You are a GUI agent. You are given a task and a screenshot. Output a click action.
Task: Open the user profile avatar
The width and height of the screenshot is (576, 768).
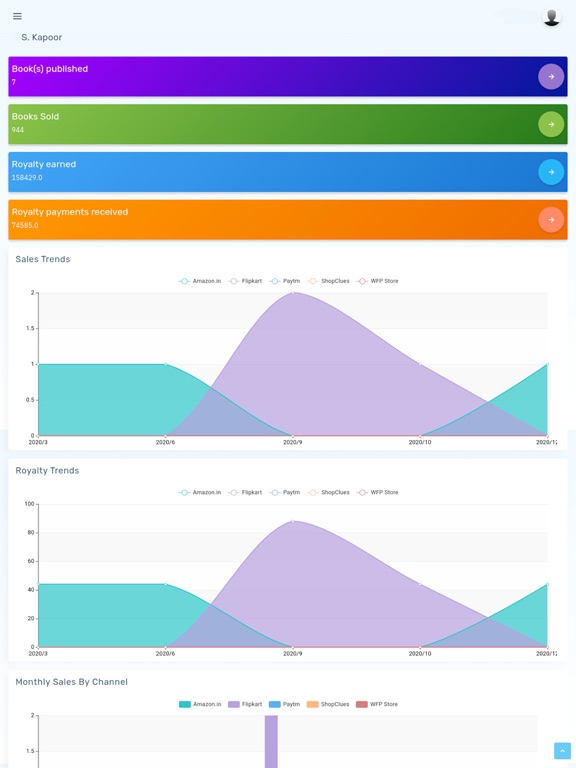pyautogui.click(x=552, y=17)
